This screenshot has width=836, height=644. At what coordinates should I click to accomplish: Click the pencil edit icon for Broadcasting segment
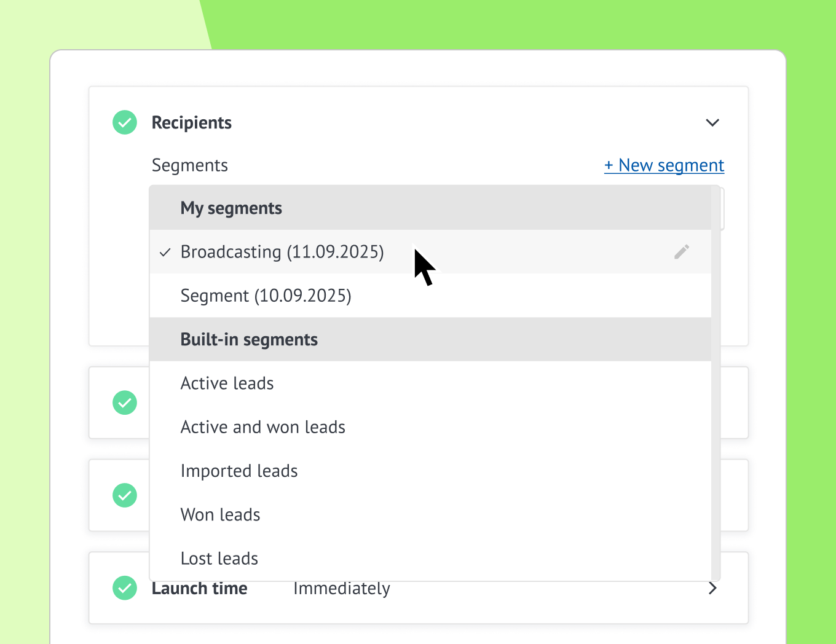coord(681,252)
